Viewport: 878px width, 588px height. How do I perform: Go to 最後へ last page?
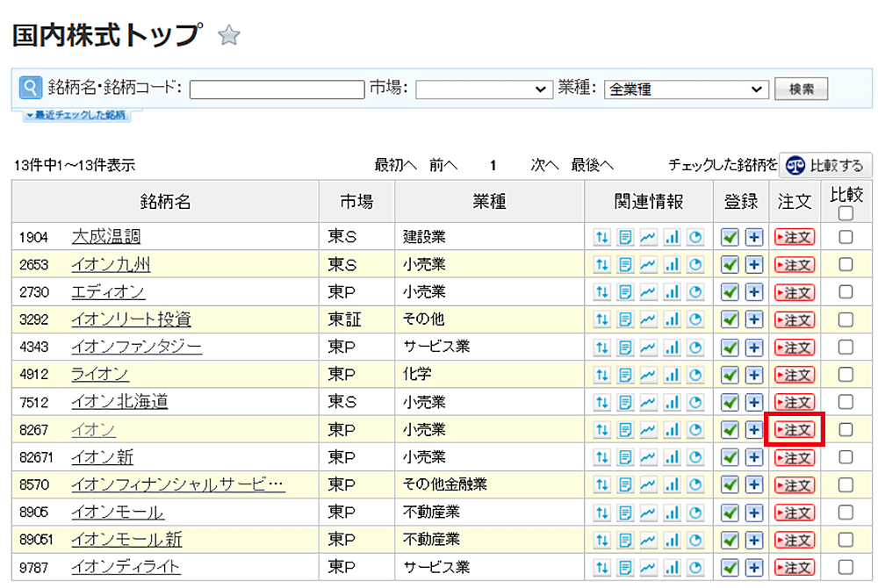(x=592, y=165)
